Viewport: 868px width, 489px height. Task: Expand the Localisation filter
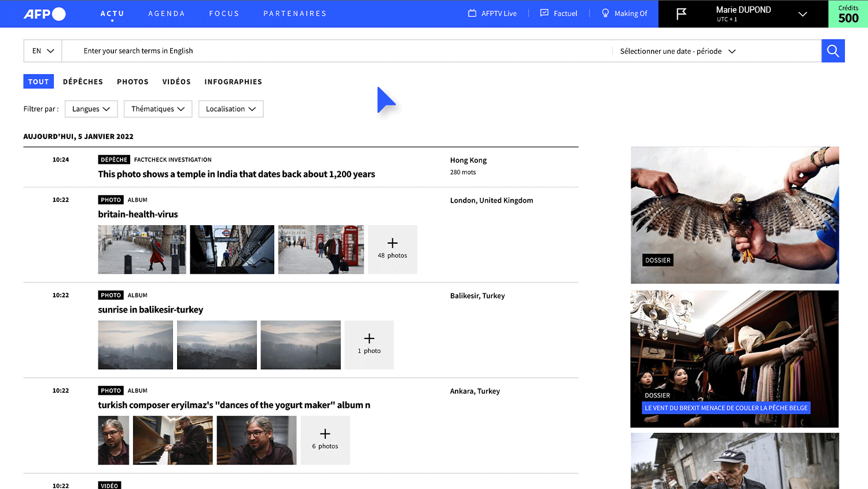(231, 109)
